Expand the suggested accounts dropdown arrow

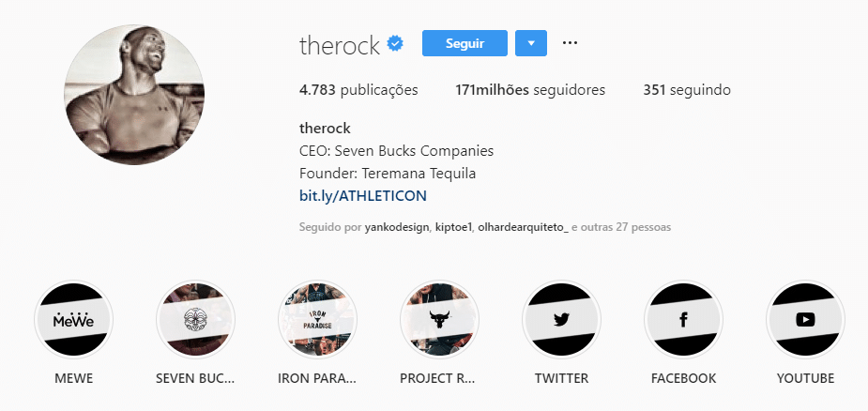(x=531, y=43)
